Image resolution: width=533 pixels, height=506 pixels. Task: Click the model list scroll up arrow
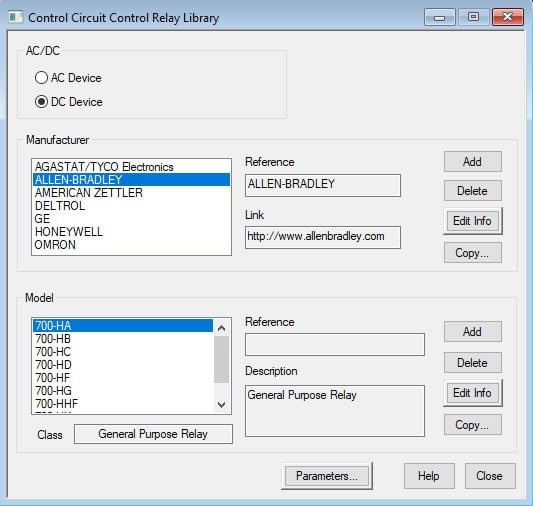(x=222, y=328)
